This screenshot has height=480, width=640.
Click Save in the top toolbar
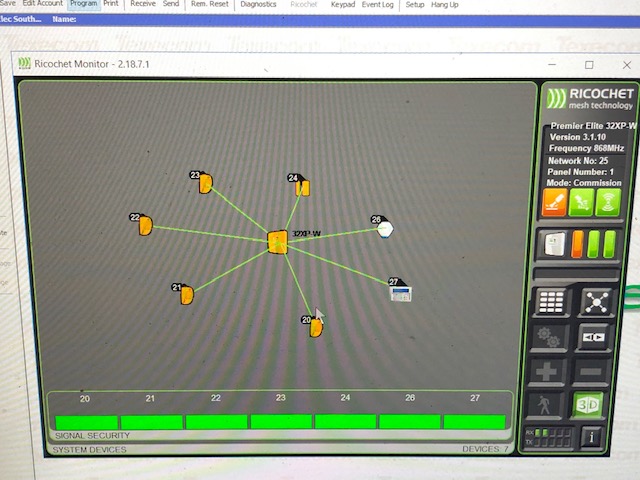[7, 3]
